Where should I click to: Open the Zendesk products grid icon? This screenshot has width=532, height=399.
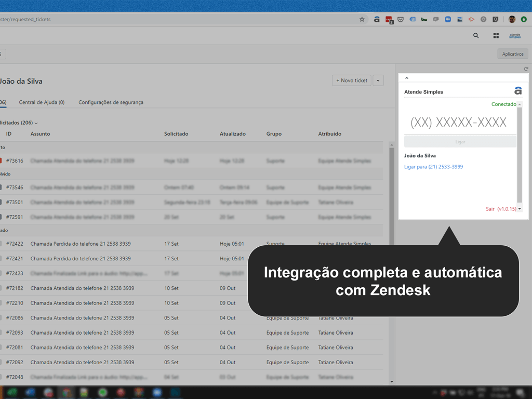coord(496,36)
